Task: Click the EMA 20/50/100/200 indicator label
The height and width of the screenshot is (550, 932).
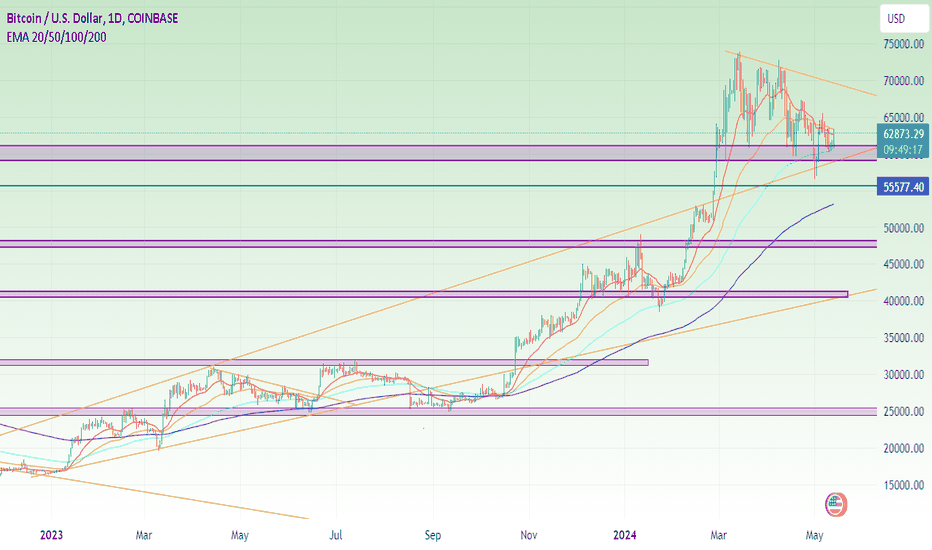Action: point(56,37)
